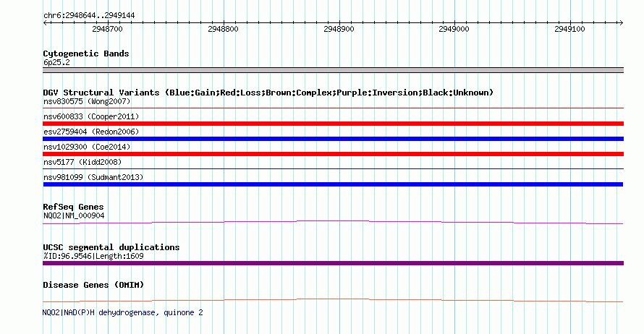Click the right arrowhead of the ruler

point(621,23)
